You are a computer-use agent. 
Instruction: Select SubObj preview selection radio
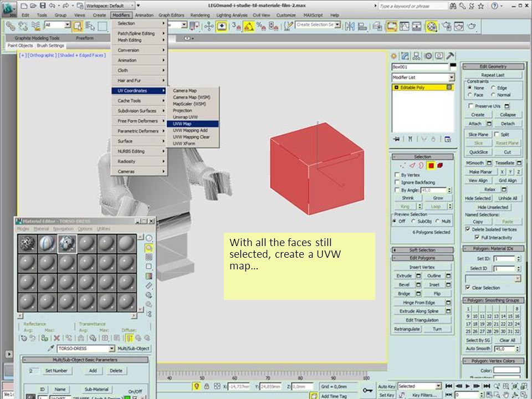tap(413, 221)
